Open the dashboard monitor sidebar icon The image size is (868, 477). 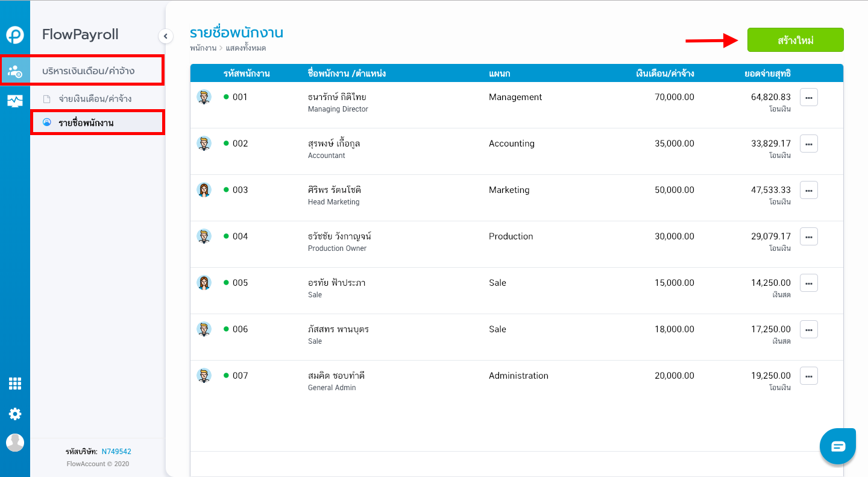(15, 101)
